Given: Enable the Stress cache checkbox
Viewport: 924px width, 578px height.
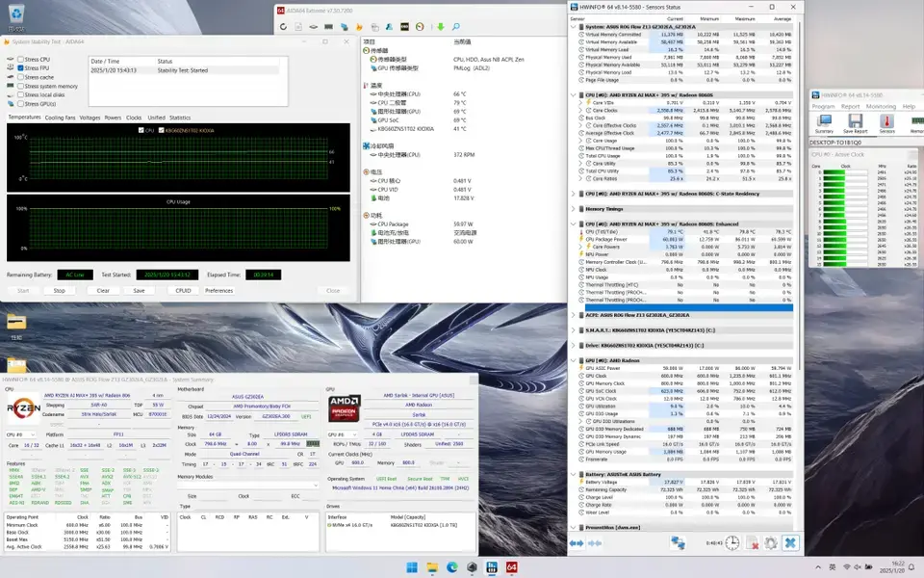Looking at the screenshot, I should coord(20,77).
